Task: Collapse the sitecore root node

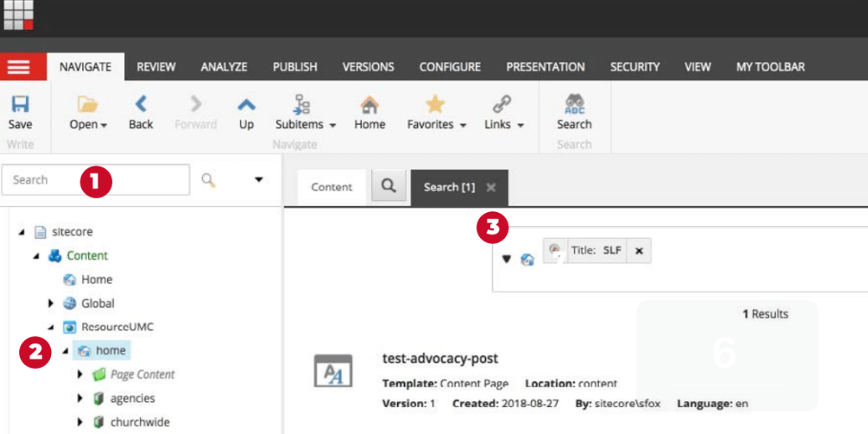Action: [22, 232]
